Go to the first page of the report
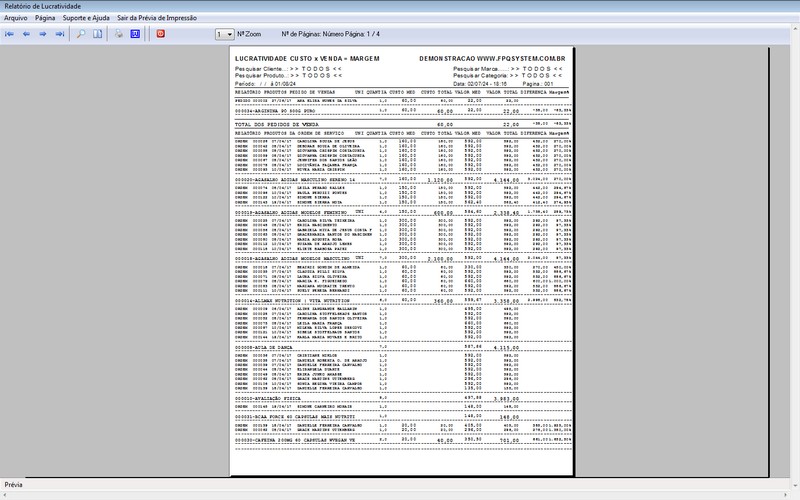 (x=9, y=34)
